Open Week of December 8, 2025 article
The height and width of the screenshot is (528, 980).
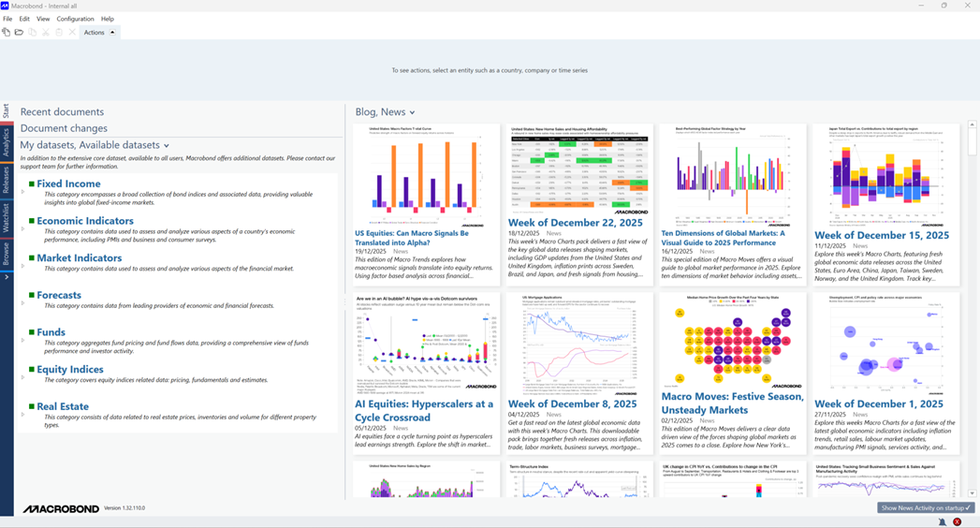pyautogui.click(x=572, y=403)
